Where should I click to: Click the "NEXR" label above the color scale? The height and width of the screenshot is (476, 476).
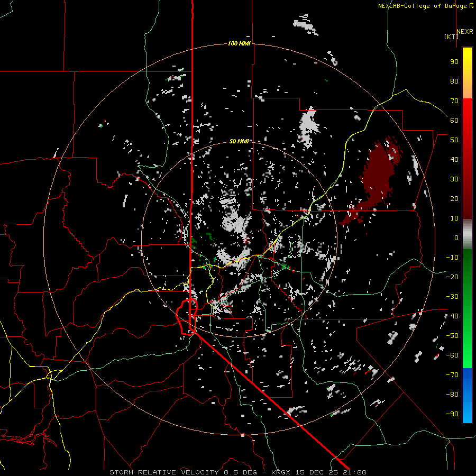click(x=465, y=32)
